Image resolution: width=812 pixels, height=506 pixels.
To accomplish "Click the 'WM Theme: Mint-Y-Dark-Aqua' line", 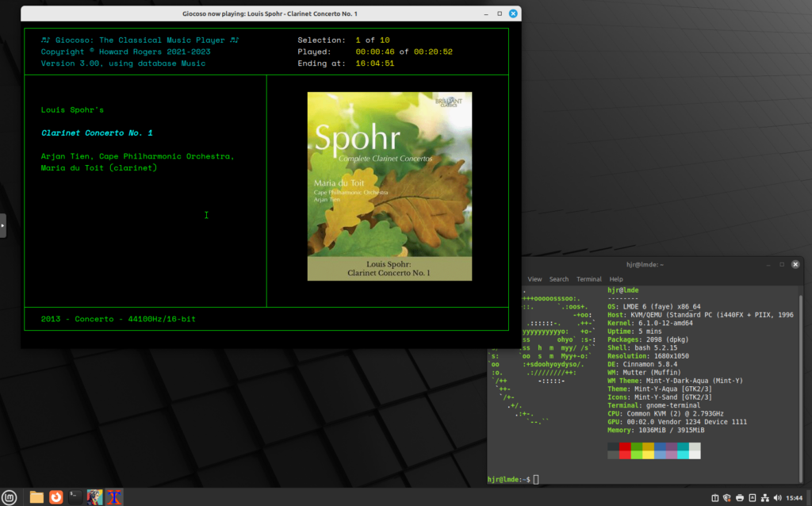I will click(676, 381).
